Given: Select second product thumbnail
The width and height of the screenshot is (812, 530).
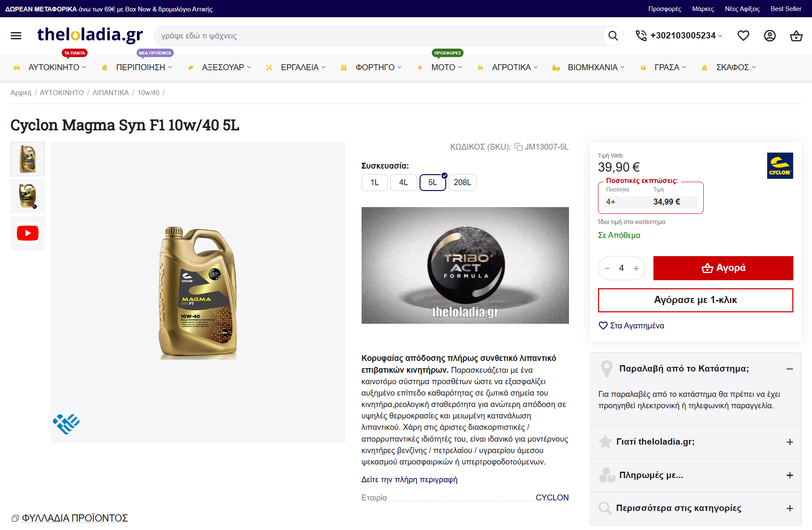Looking at the screenshot, I should (x=27, y=196).
